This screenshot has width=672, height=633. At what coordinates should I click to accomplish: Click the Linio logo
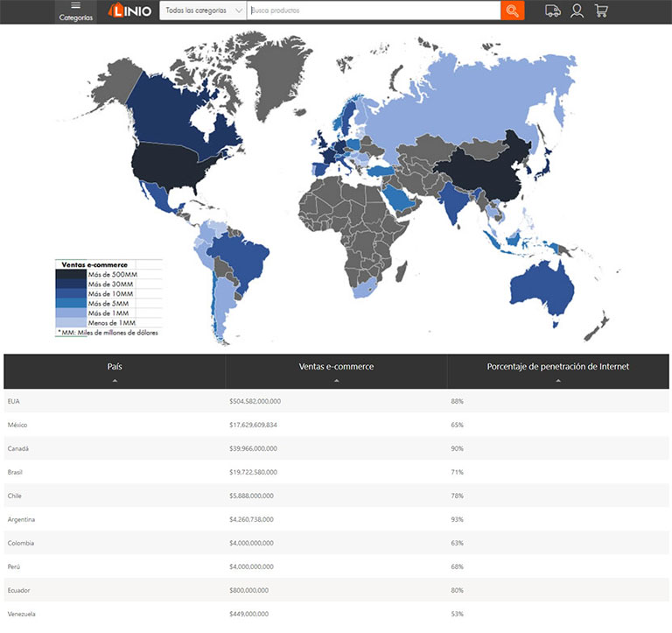coord(129,11)
